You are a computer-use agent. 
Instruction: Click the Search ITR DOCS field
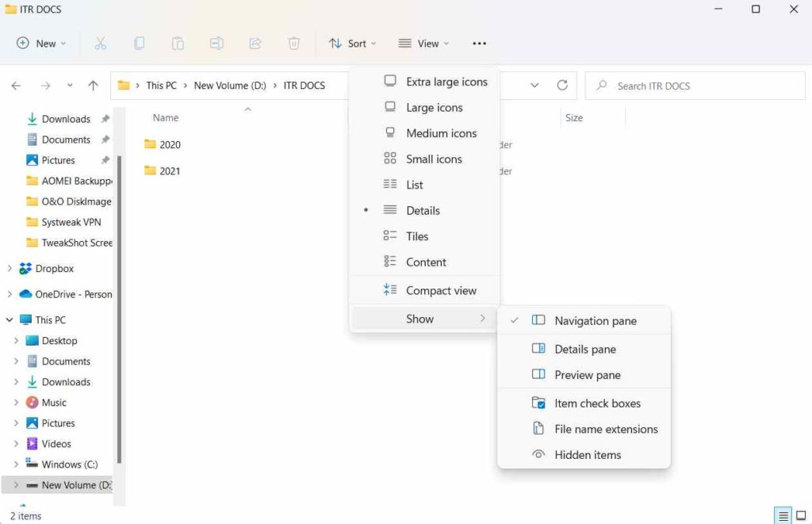(695, 86)
